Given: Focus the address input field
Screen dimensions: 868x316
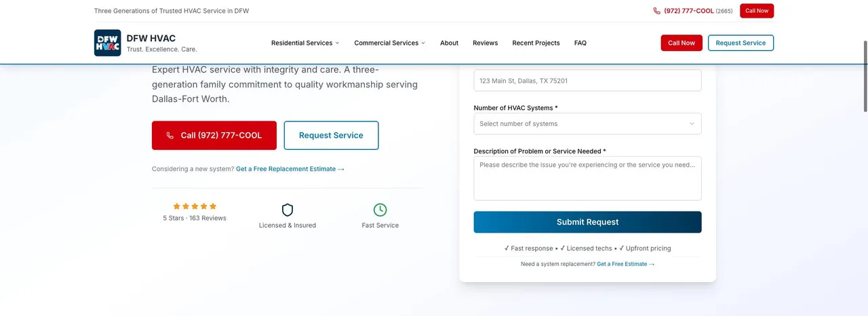Looking at the screenshot, I should click(587, 80).
